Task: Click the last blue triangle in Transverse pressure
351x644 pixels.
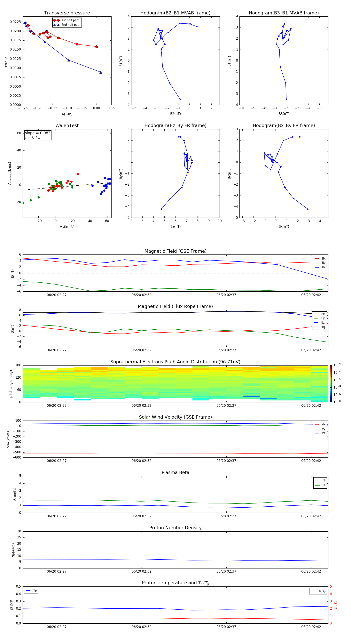Action: 101,72
